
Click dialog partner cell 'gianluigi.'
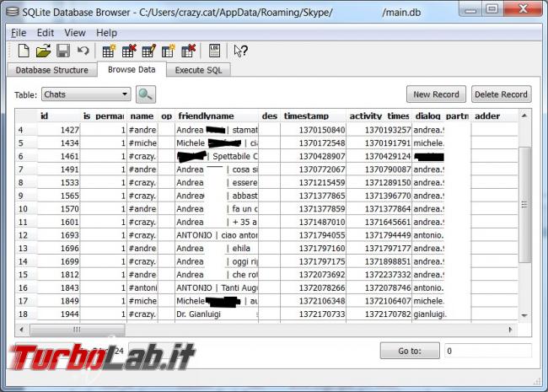[442, 314]
